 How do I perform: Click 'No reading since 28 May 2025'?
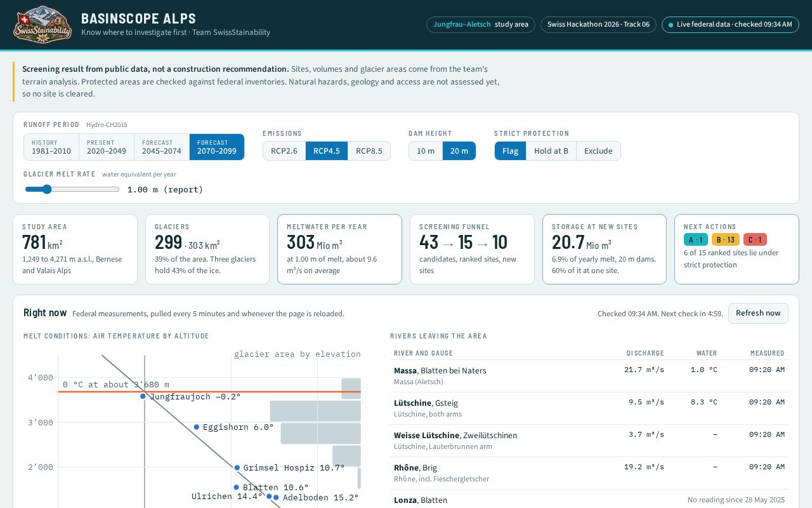click(x=736, y=500)
